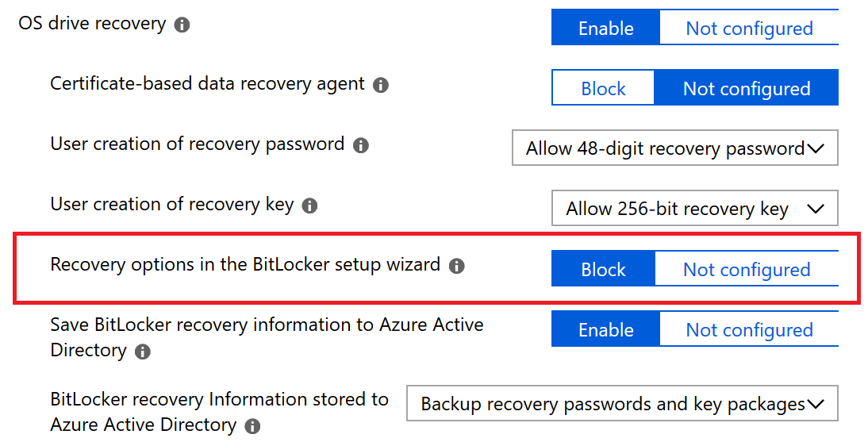Click info icon for recovery information stored to Azure AD
868x442 pixels.
point(252,426)
